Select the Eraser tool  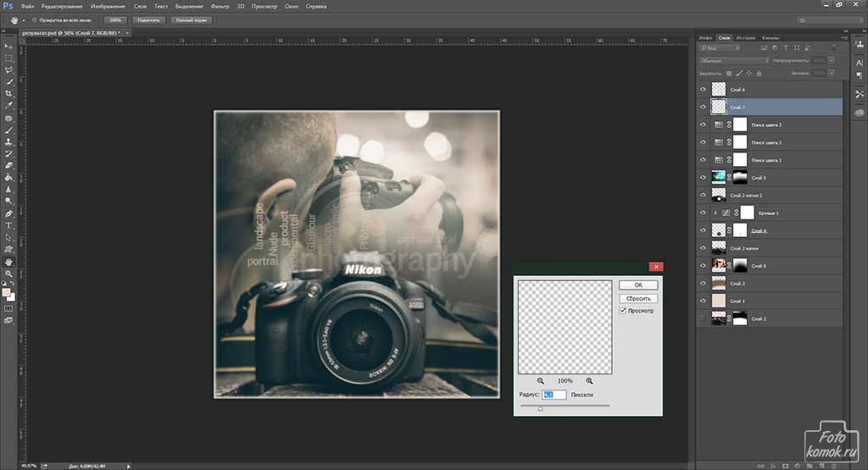pyautogui.click(x=8, y=165)
